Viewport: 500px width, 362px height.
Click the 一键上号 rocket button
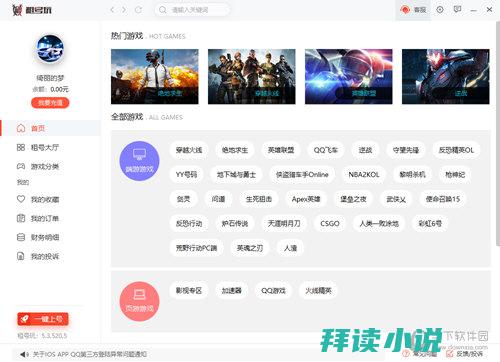[x=43, y=319]
